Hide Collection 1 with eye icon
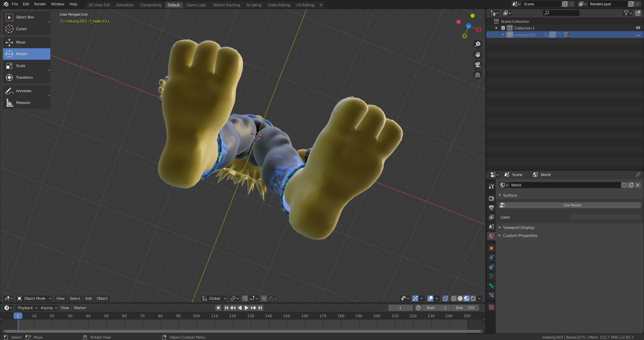The image size is (644, 340). point(638,28)
